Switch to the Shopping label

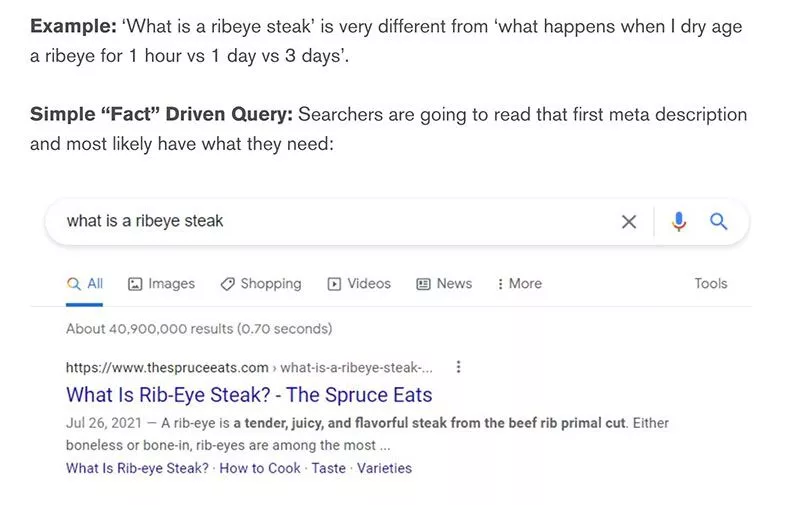click(x=270, y=284)
